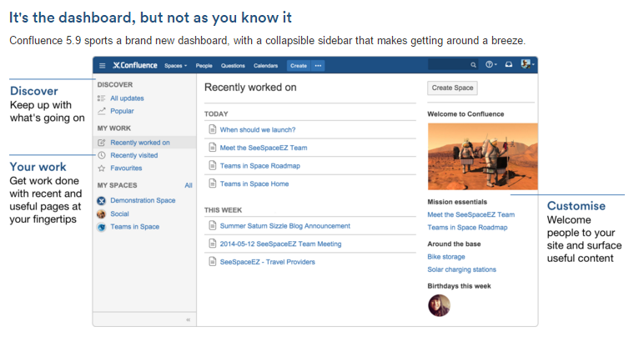
Task: Click the Demonstration Space logo icon
Action: pyautogui.click(x=102, y=201)
